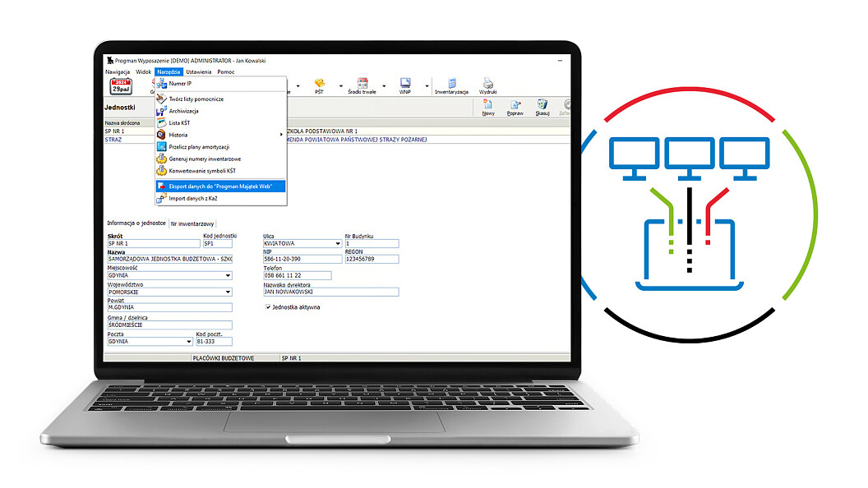Click the Twórz listy pomocnicze icon
868x488 pixels.
162,99
